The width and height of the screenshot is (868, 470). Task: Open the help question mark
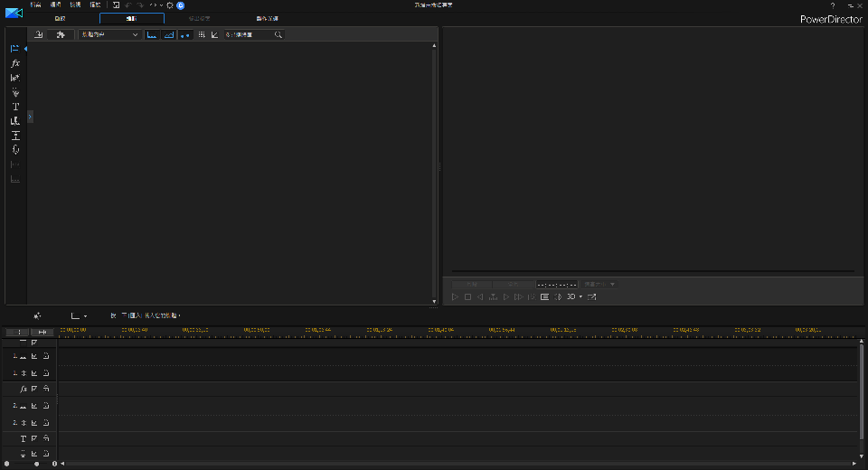833,5
